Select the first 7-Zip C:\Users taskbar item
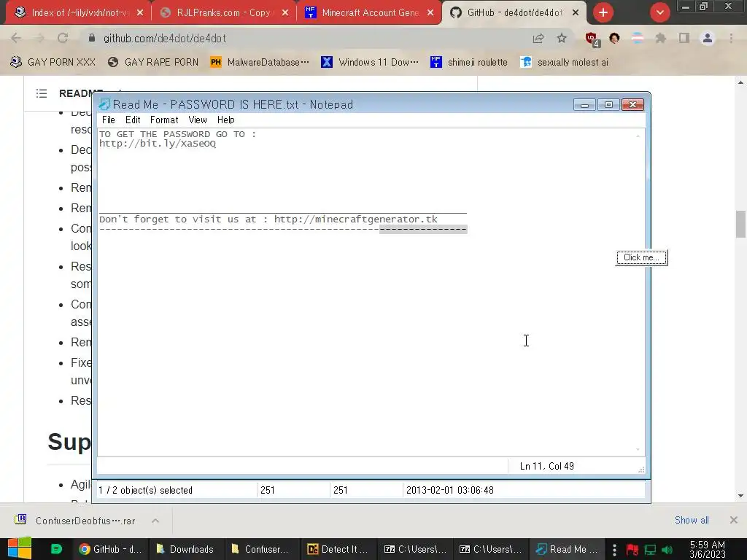This screenshot has height=560, width=747. pyautogui.click(x=415, y=549)
